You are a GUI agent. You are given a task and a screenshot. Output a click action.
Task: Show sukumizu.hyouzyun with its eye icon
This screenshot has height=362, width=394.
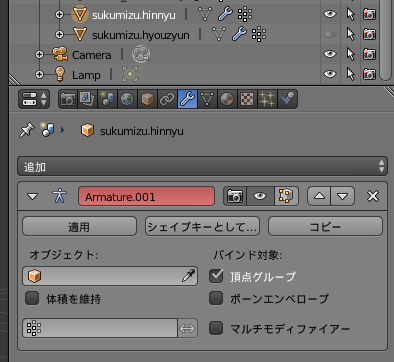(x=330, y=34)
